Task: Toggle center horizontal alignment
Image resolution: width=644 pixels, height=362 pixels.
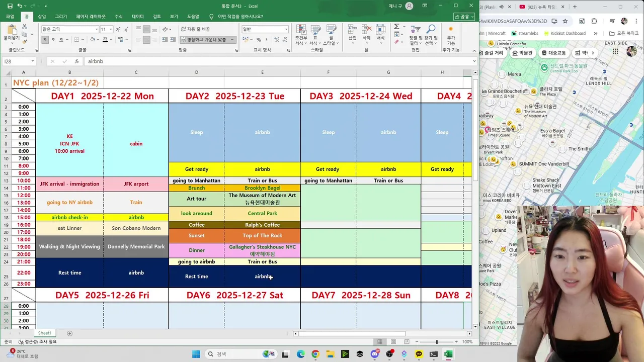Action: tap(146, 40)
